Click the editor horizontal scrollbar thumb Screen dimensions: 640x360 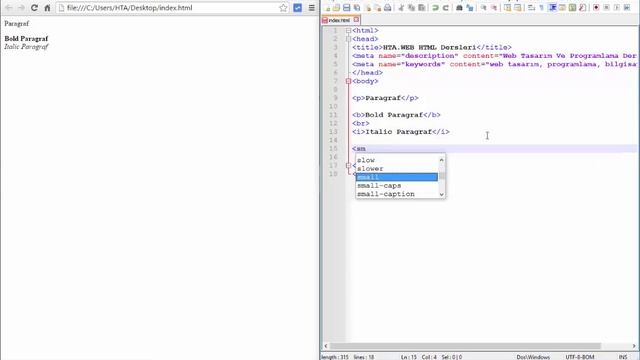tap(465, 346)
